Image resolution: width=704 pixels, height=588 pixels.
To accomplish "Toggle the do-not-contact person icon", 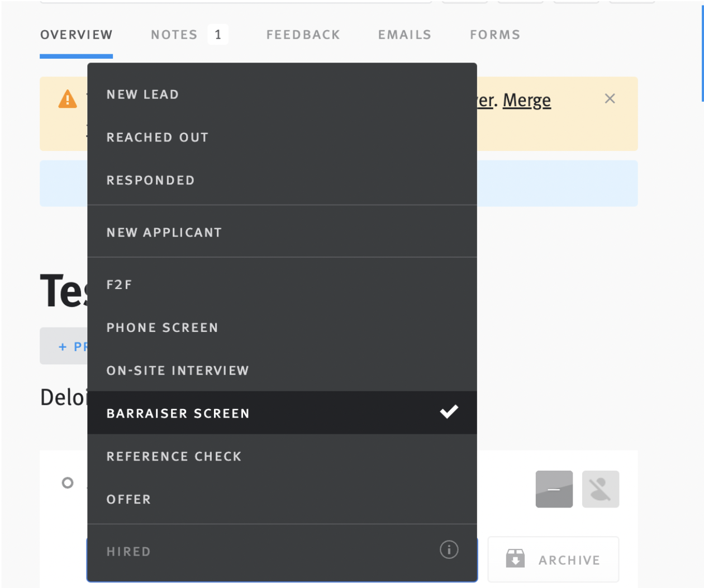I will point(600,489).
